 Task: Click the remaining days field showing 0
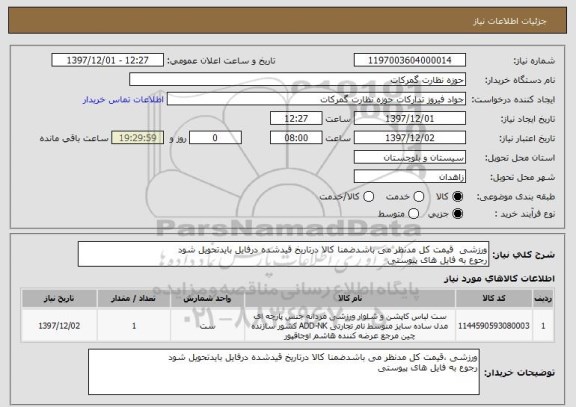click(215, 138)
